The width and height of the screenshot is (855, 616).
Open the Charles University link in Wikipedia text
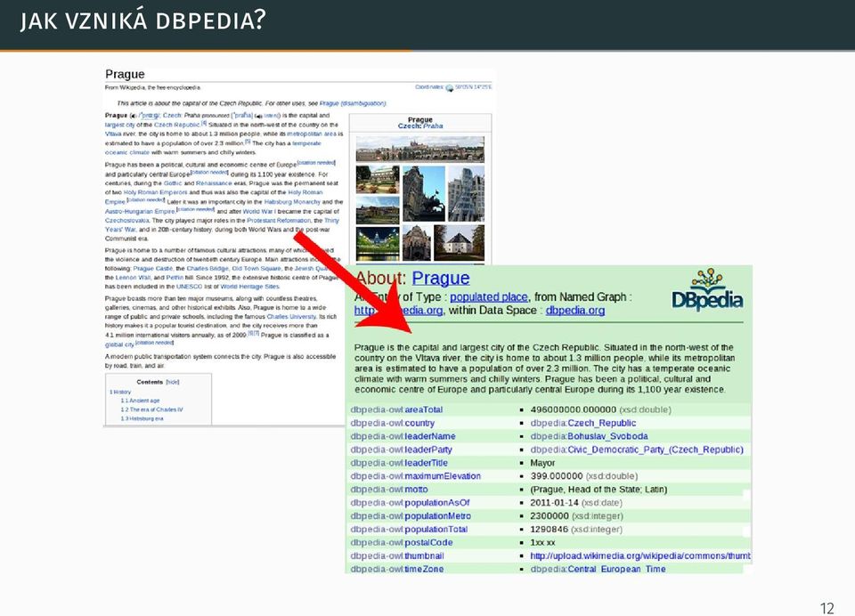(291, 317)
